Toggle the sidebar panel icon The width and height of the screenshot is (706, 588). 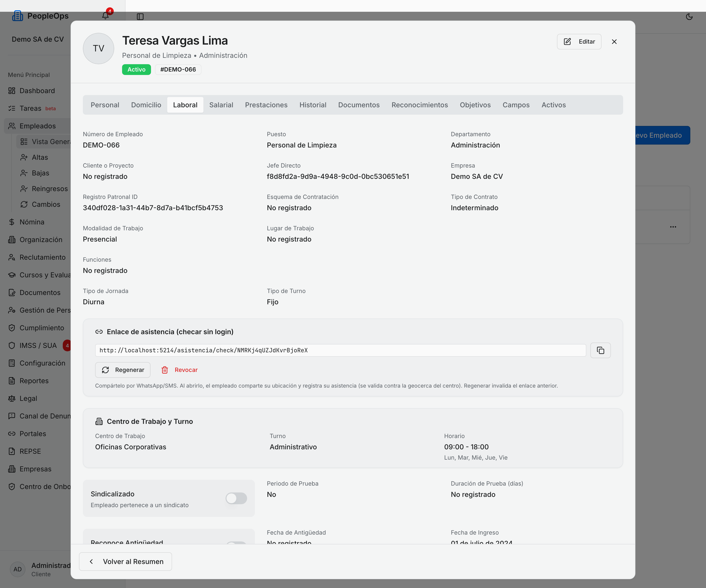[x=140, y=16]
